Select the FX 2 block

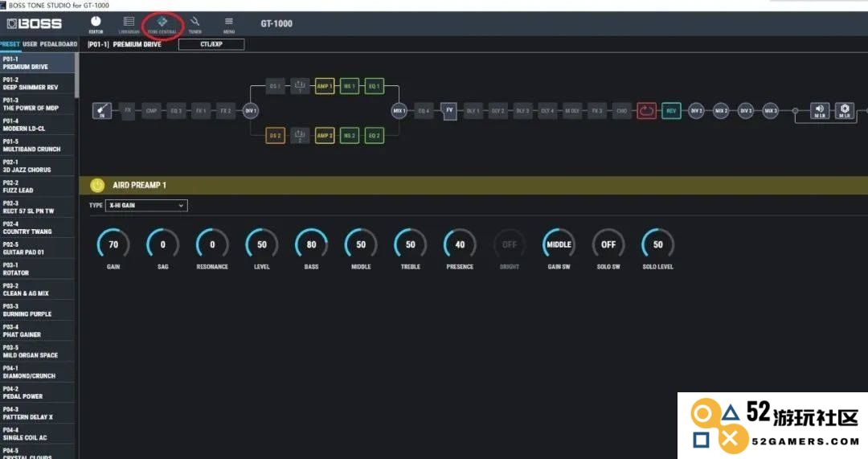tap(225, 111)
